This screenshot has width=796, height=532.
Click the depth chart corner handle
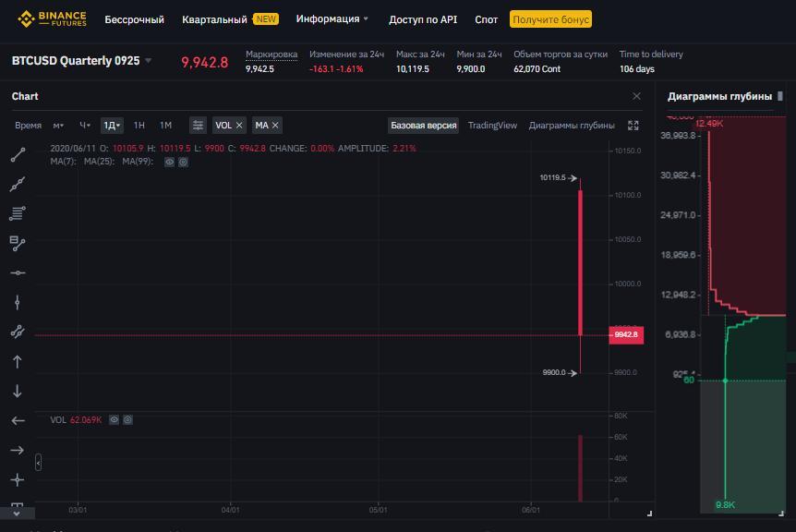point(781,514)
